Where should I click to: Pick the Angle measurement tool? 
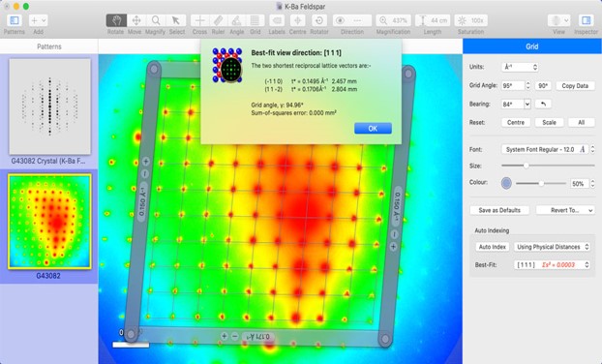236,20
